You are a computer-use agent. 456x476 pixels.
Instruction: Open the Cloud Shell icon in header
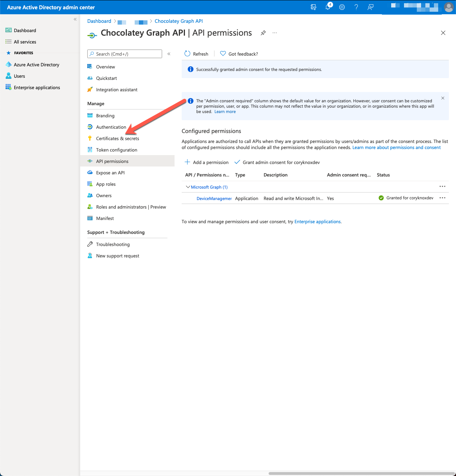click(313, 7)
